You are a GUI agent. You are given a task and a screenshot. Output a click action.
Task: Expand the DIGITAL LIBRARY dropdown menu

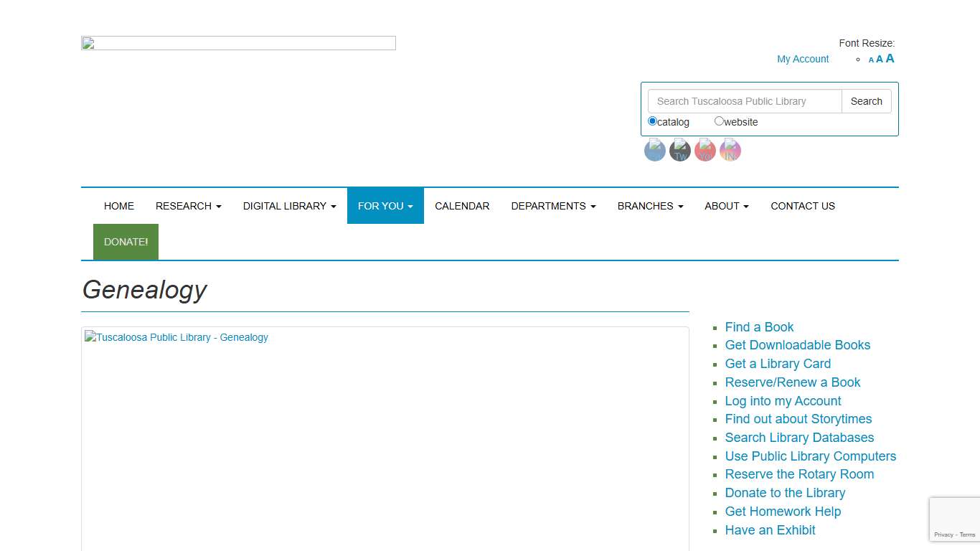289,206
